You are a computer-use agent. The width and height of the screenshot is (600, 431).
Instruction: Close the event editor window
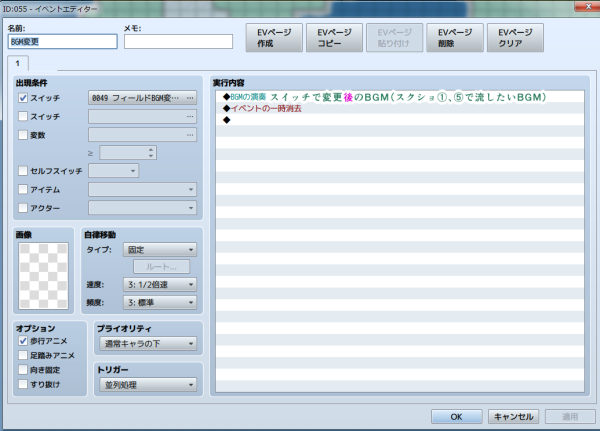click(588, 6)
